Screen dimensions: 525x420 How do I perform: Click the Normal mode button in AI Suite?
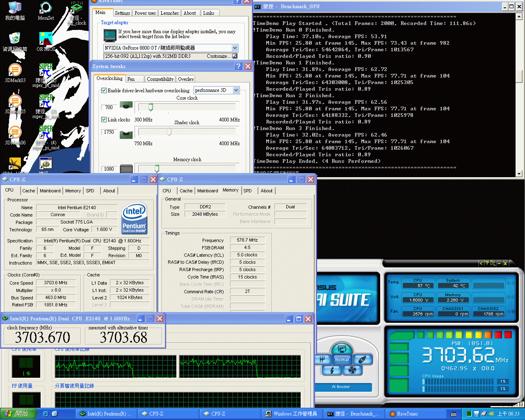tap(342, 360)
